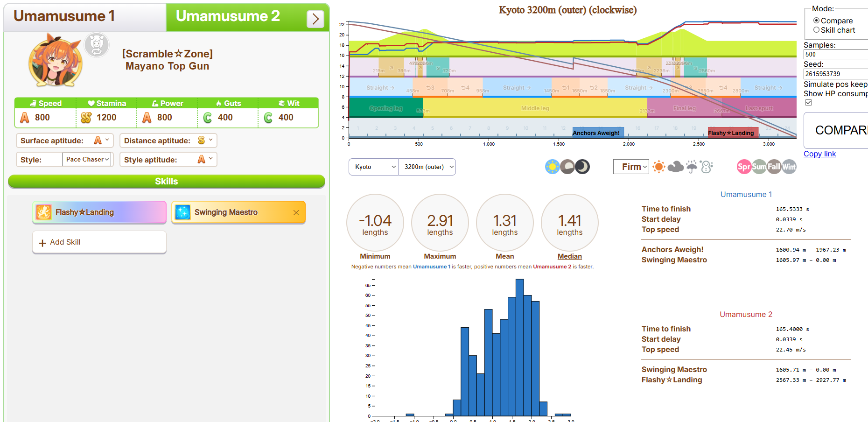The image size is (868, 422).
Task: Click right arrow next to Umamusume 2
Action: point(315,19)
